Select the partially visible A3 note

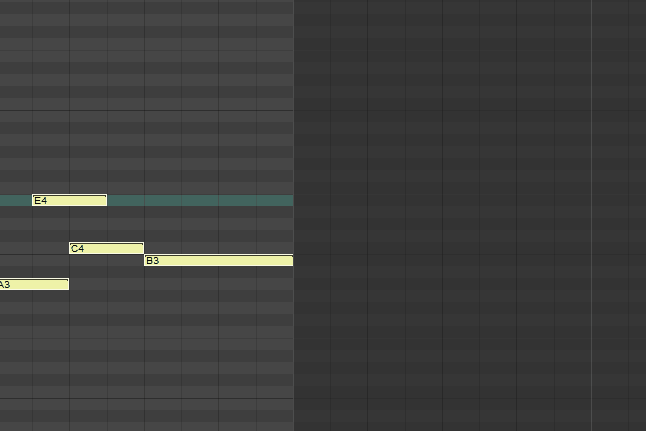click(x=34, y=284)
